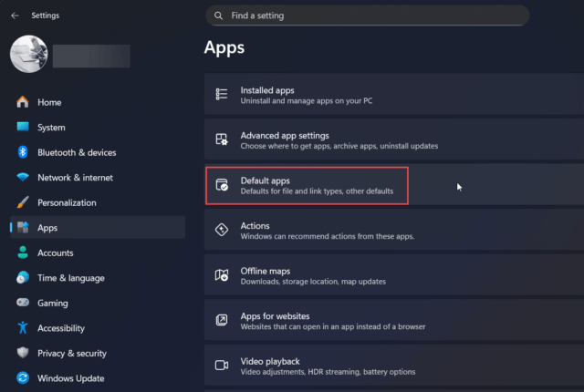Screen dimensions: 584x392
Task: Open Gaming settings
Action: point(98,303)
